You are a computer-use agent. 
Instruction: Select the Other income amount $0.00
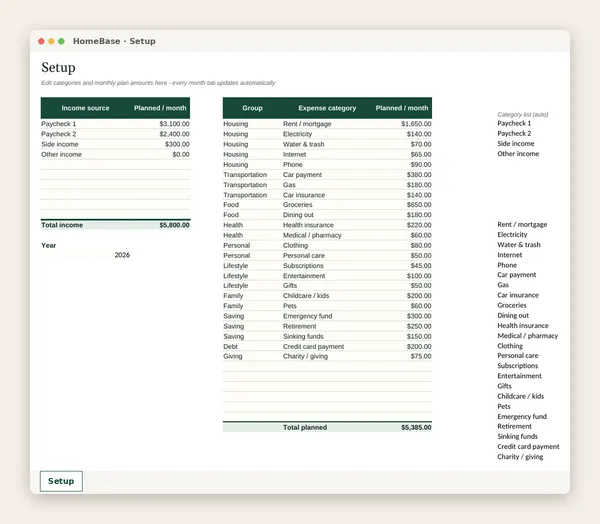[181, 154]
